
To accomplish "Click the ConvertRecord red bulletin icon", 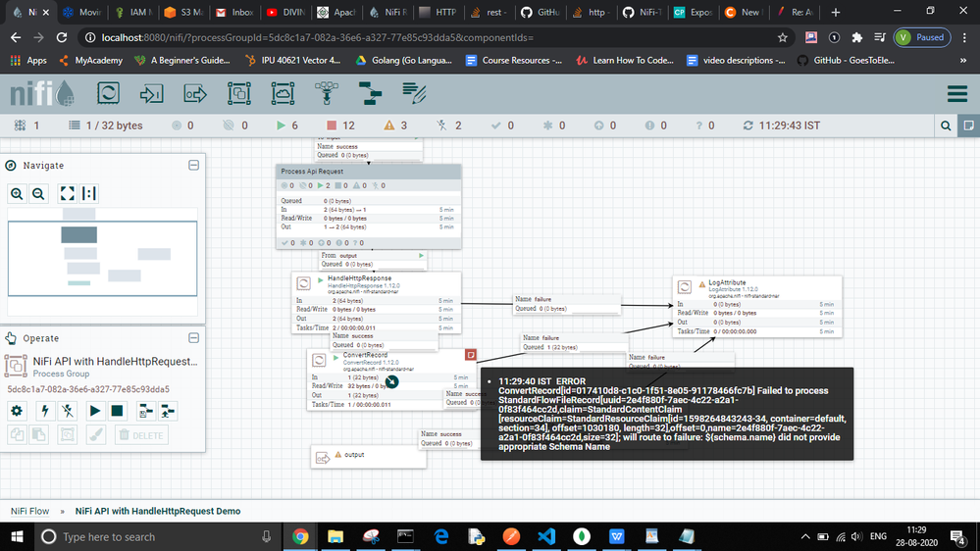I will coord(471,355).
